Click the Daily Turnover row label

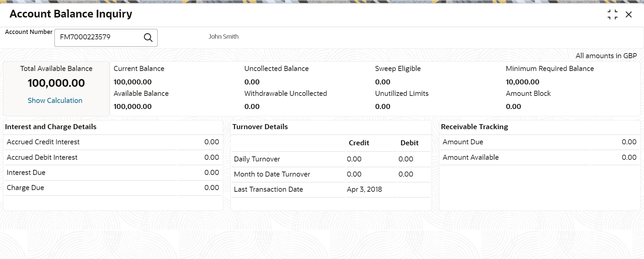257,159
